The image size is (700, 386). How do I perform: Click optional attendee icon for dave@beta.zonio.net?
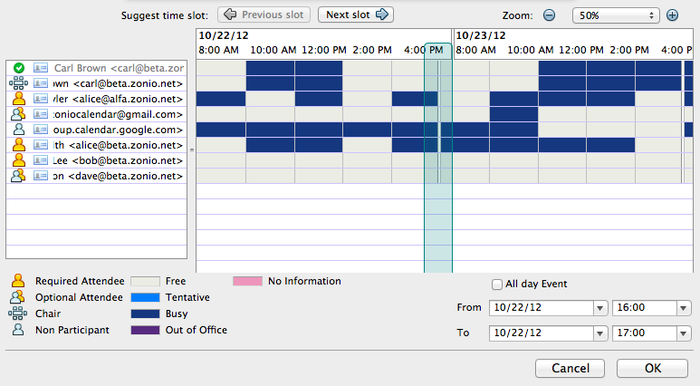pyautogui.click(x=18, y=176)
